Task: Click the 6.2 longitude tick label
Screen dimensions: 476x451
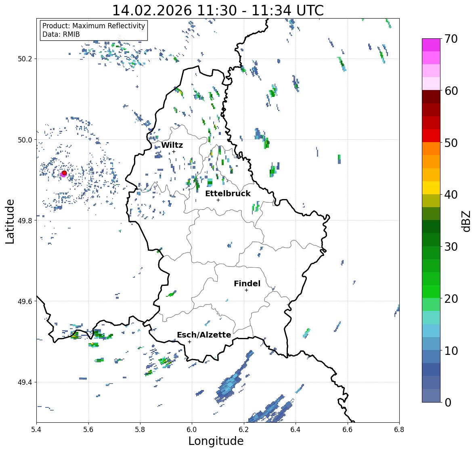Action: pyautogui.click(x=244, y=429)
